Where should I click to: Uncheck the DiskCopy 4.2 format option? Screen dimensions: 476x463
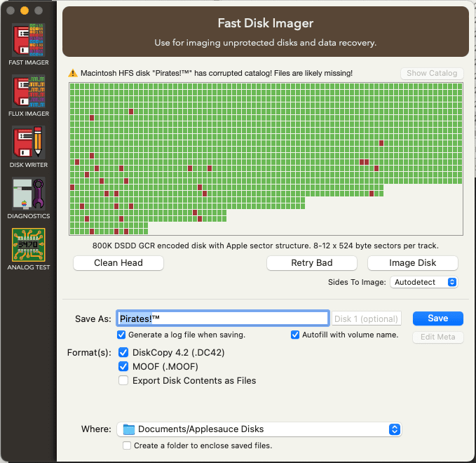[123, 352]
